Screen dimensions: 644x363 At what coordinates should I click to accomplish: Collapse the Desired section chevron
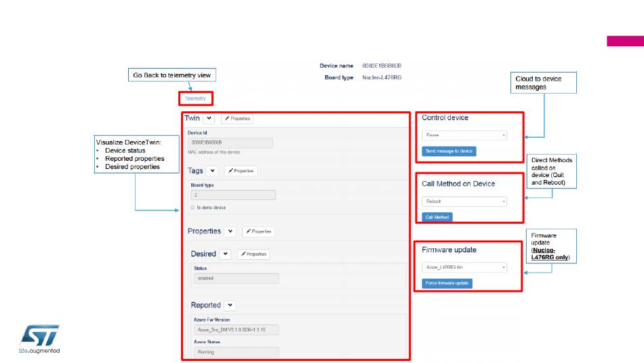pyautogui.click(x=226, y=254)
